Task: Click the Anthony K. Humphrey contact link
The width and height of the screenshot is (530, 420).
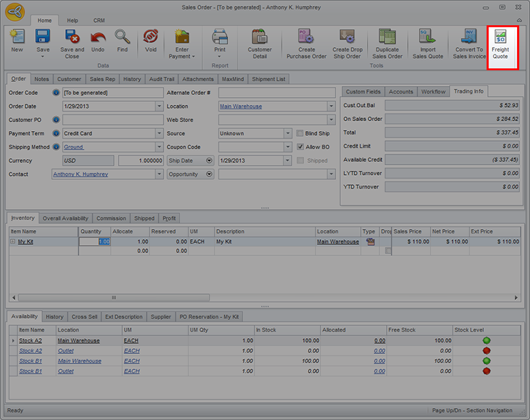Action: (80, 174)
